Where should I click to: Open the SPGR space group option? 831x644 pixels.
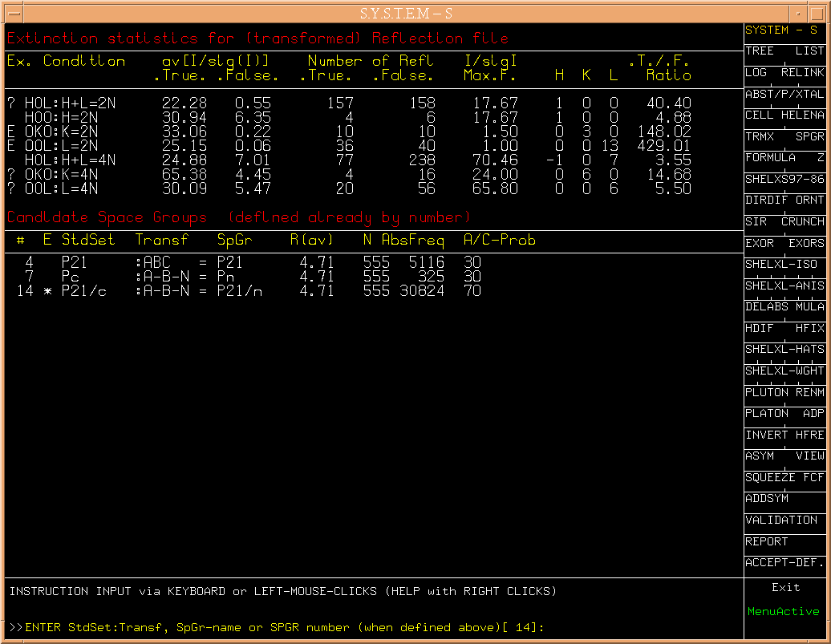(x=809, y=136)
